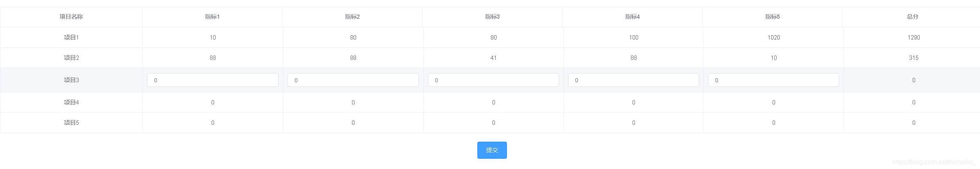Image resolution: width=980 pixels, height=169 pixels.
Task: Click the 指标3 column header
Action: (493, 17)
